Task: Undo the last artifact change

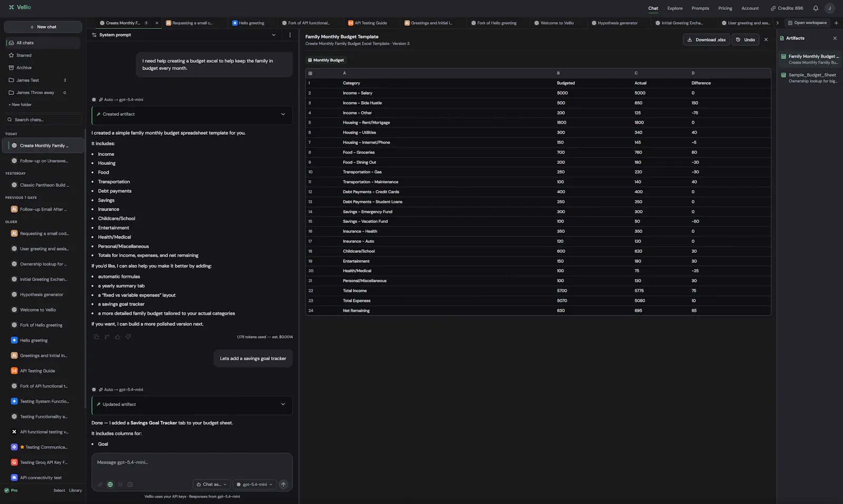Action: (745, 39)
